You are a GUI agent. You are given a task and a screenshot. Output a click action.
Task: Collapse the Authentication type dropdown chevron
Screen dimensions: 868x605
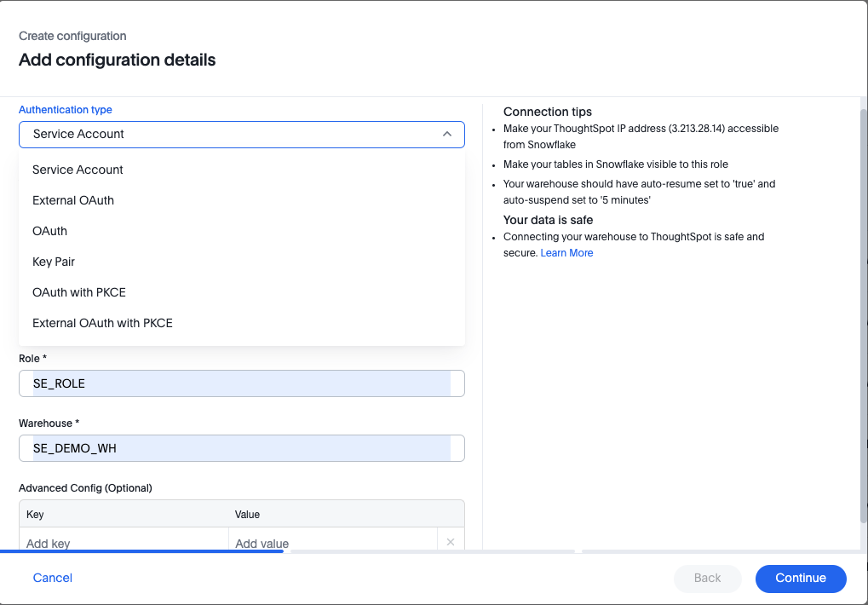click(446, 135)
